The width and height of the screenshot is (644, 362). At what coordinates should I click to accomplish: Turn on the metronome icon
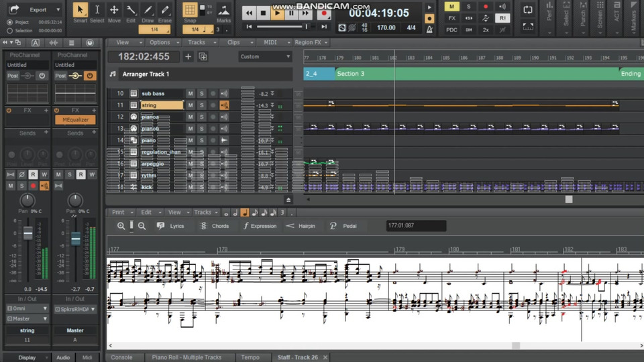430,28
